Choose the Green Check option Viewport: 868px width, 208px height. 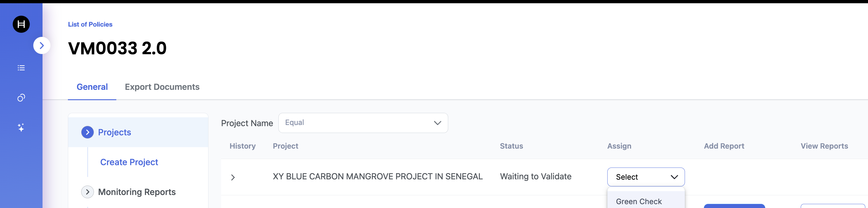pos(639,201)
